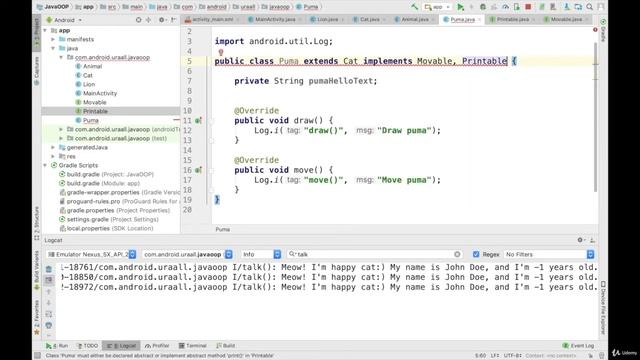Image resolution: width=640 pixels, height=360 pixels.
Task: Open the SDK Manager download icon
Action: click(567, 7)
